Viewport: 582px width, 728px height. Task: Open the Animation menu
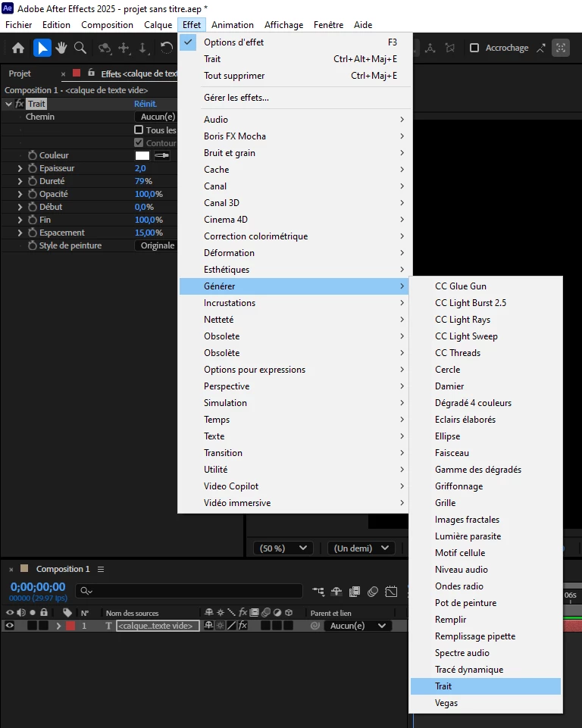coord(232,24)
